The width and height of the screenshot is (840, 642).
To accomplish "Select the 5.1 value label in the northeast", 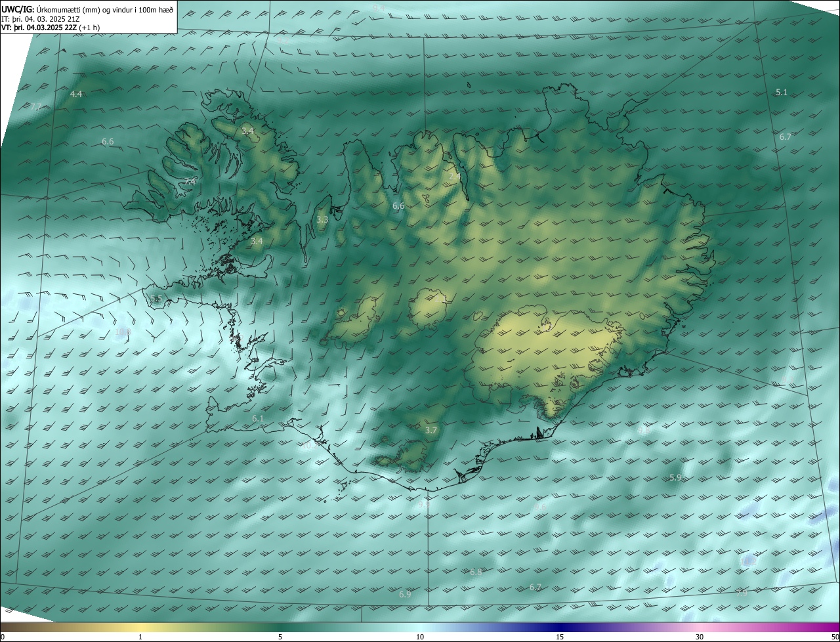I will click(781, 93).
